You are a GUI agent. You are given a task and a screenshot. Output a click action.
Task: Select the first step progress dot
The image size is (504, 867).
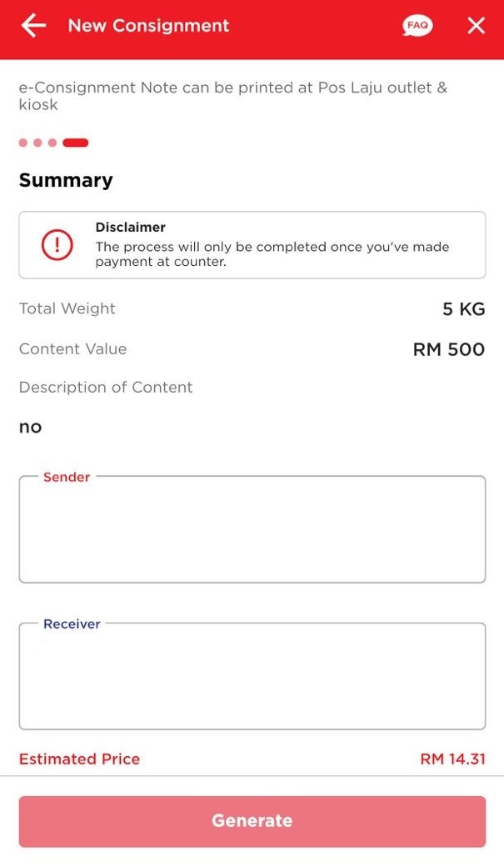click(x=23, y=143)
